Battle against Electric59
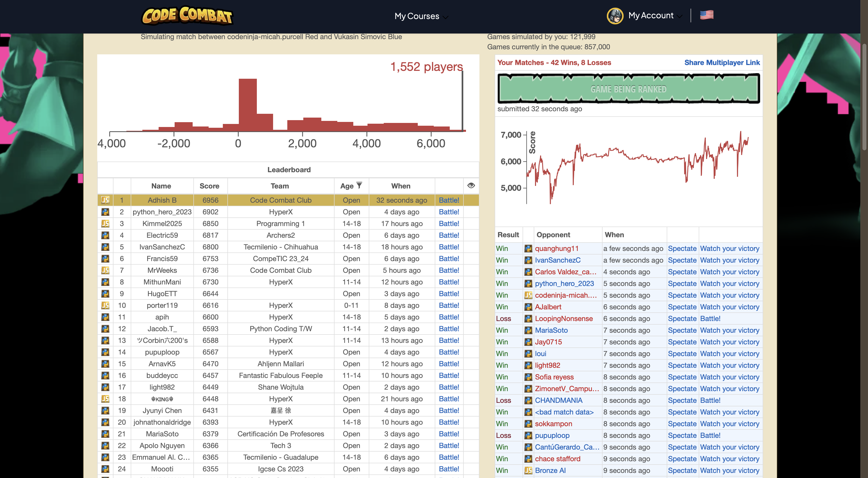Image resolution: width=868 pixels, height=478 pixels. 448,235
